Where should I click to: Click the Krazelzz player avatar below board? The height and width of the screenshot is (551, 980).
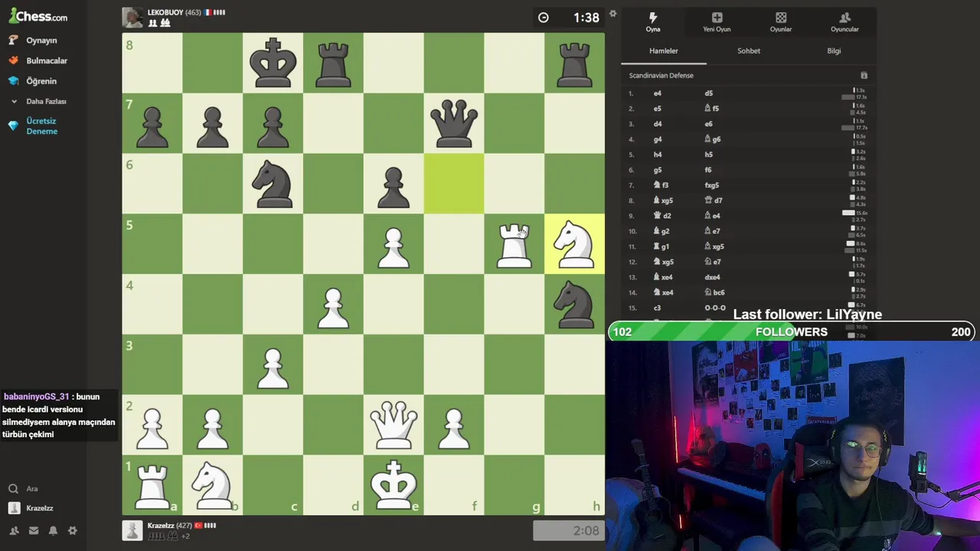(132, 530)
